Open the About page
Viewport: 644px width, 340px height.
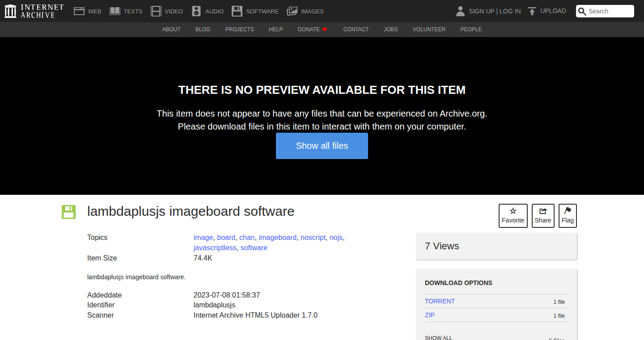pos(171,29)
